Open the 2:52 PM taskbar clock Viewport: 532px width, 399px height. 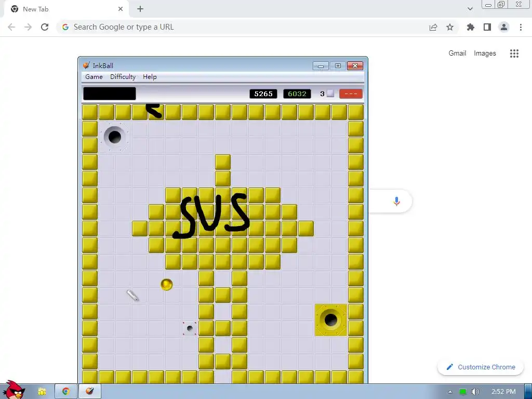tap(503, 392)
